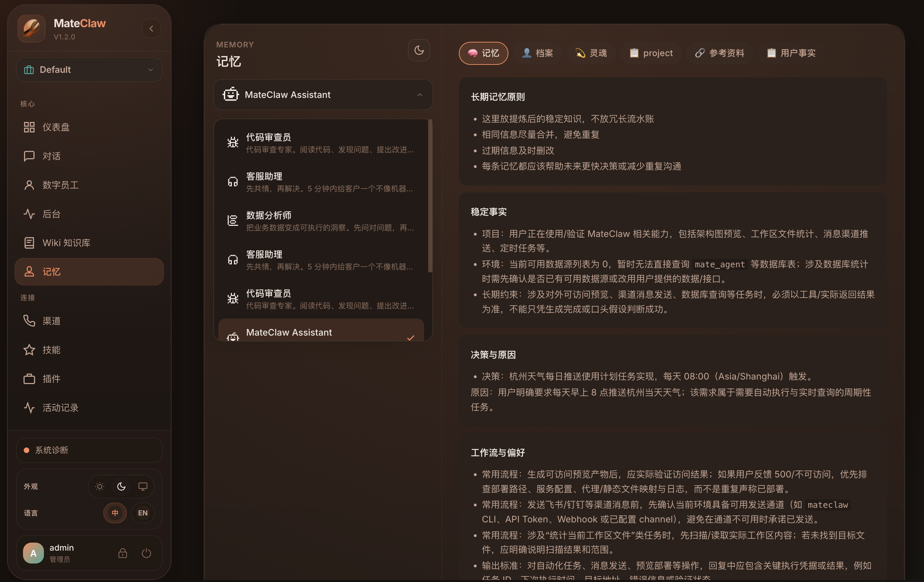The image size is (924, 582).
Task: Select first 代码审查员 agent in list
Action: pos(321,143)
